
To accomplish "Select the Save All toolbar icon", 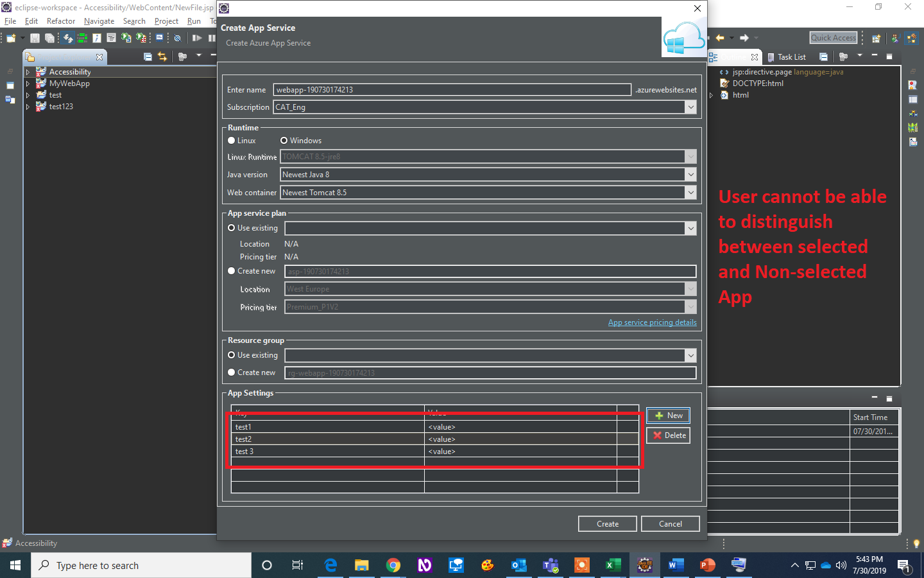I will point(49,38).
